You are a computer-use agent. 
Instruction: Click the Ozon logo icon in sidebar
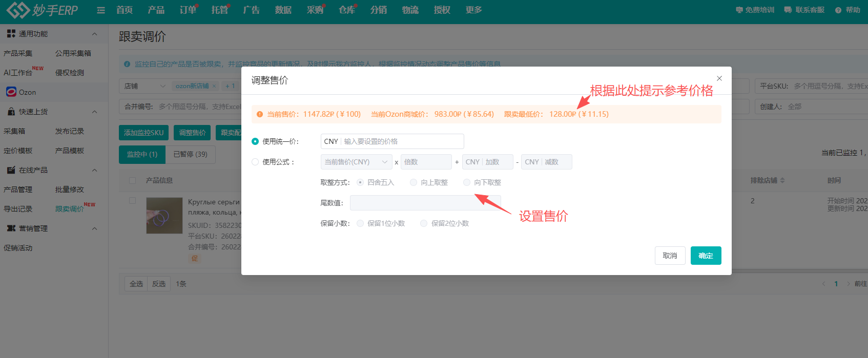pos(11,92)
